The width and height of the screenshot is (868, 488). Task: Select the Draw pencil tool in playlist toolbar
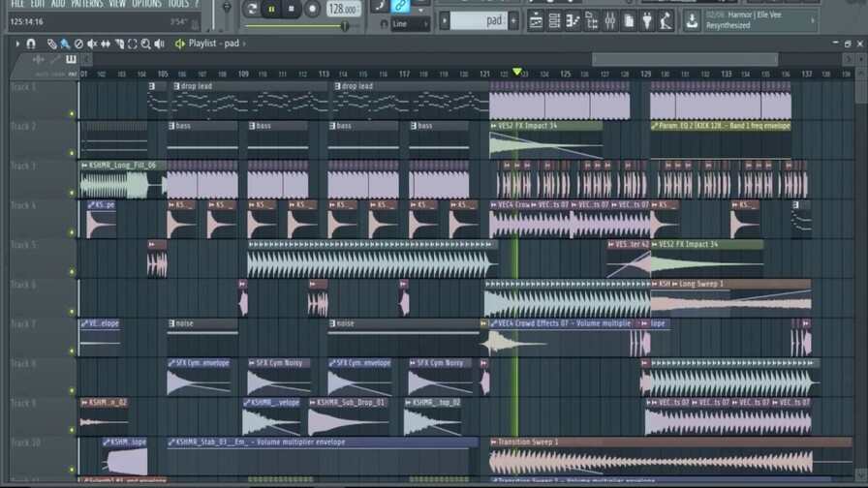(x=52, y=44)
